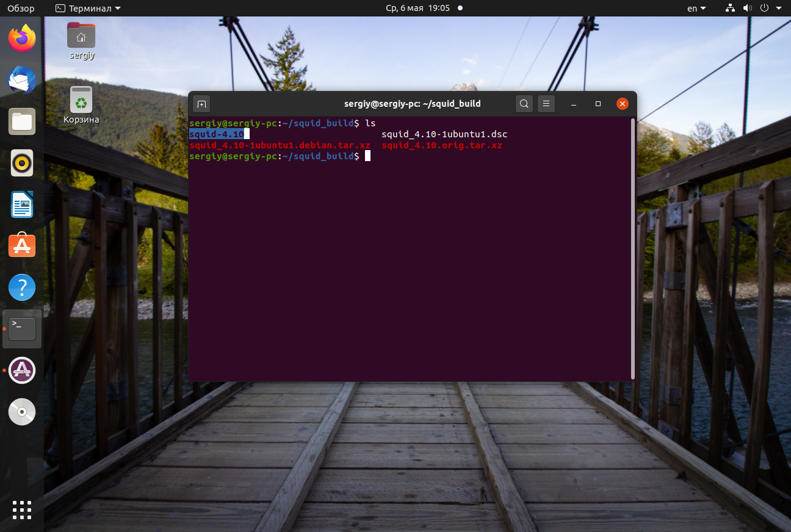791x532 pixels.
Task: Open a new terminal tab
Action: pos(201,104)
